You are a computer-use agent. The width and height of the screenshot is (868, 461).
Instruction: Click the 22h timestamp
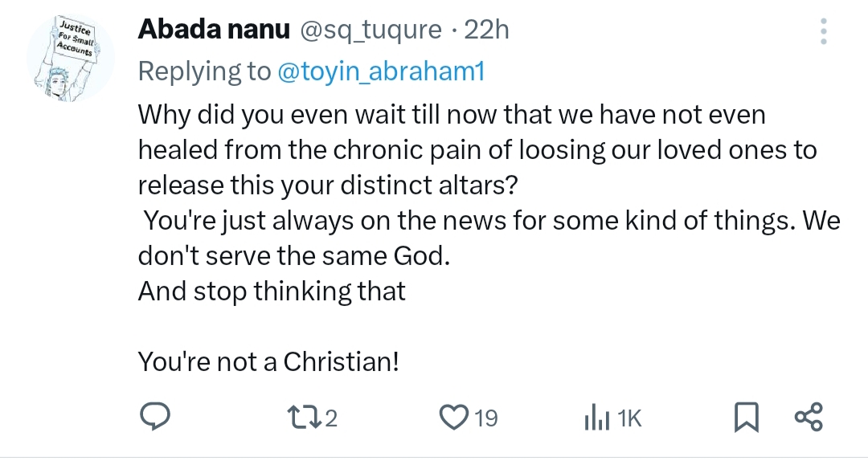(x=487, y=31)
